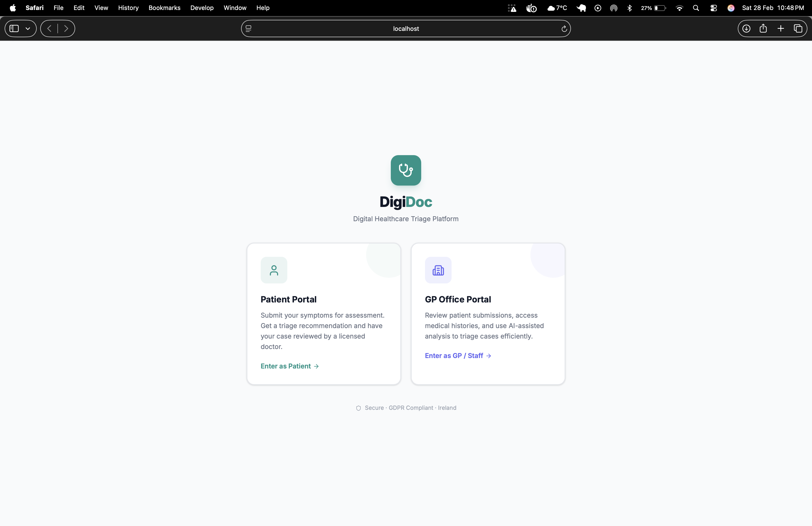Click Enter as Patient link

coord(289,366)
